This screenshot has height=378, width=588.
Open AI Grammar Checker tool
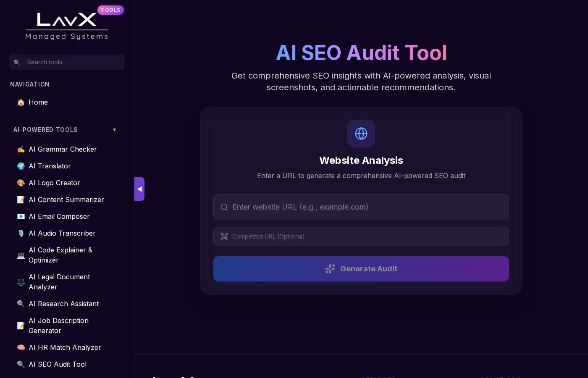click(x=63, y=149)
